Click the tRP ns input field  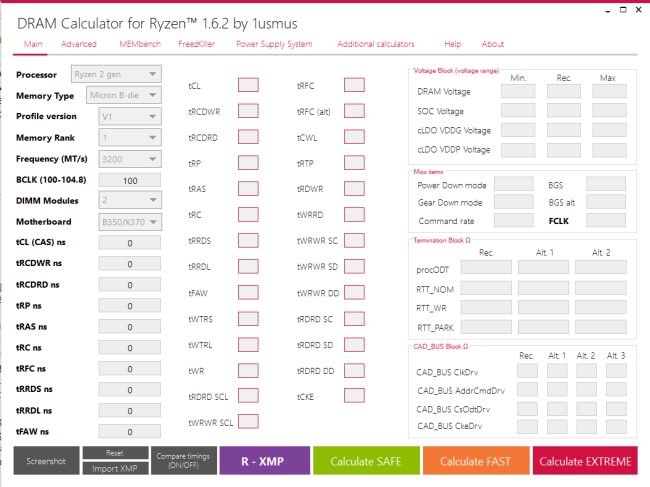point(130,306)
